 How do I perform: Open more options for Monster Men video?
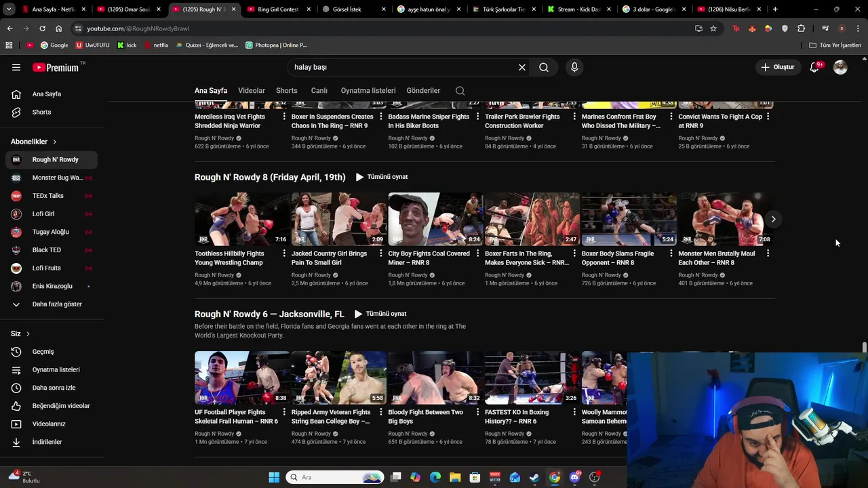click(768, 253)
